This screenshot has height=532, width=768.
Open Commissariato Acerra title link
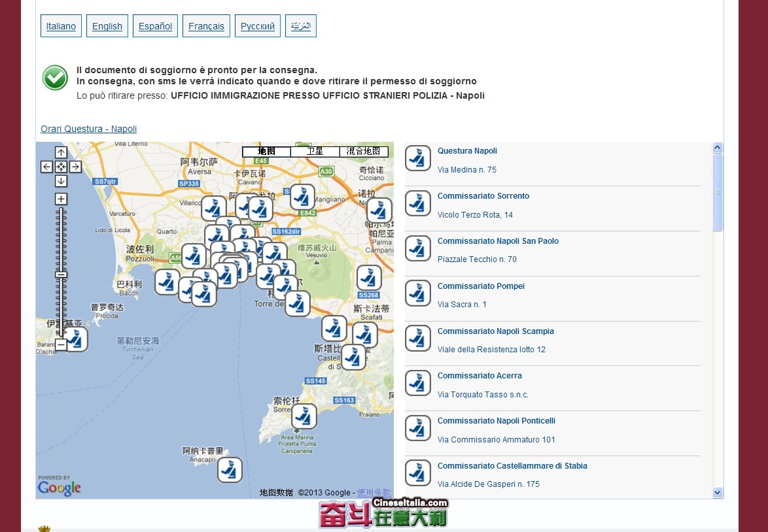point(480,375)
